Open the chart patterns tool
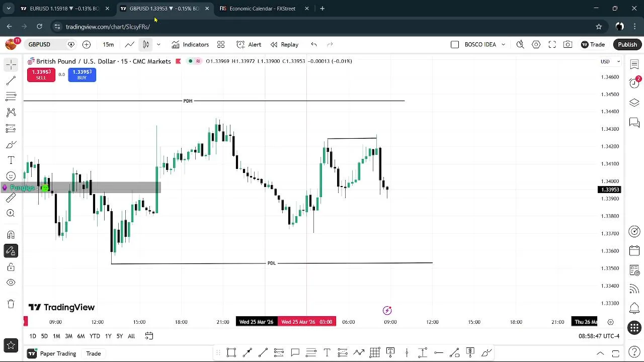Screen dimensions: 644x362 11,113
